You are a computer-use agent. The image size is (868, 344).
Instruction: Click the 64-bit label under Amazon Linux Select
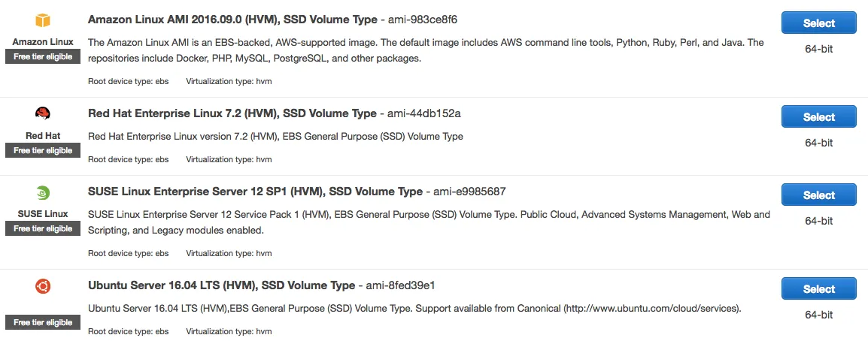[818, 50]
